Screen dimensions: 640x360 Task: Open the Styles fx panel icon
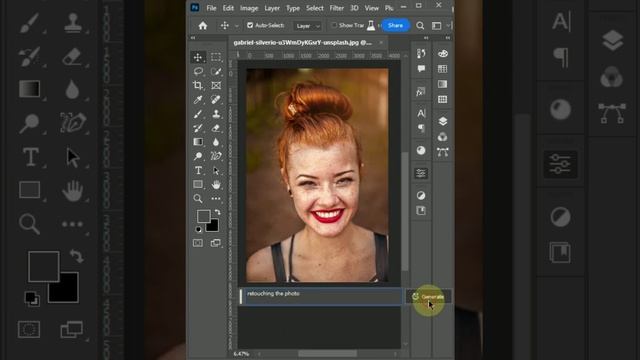tap(421, 92)
